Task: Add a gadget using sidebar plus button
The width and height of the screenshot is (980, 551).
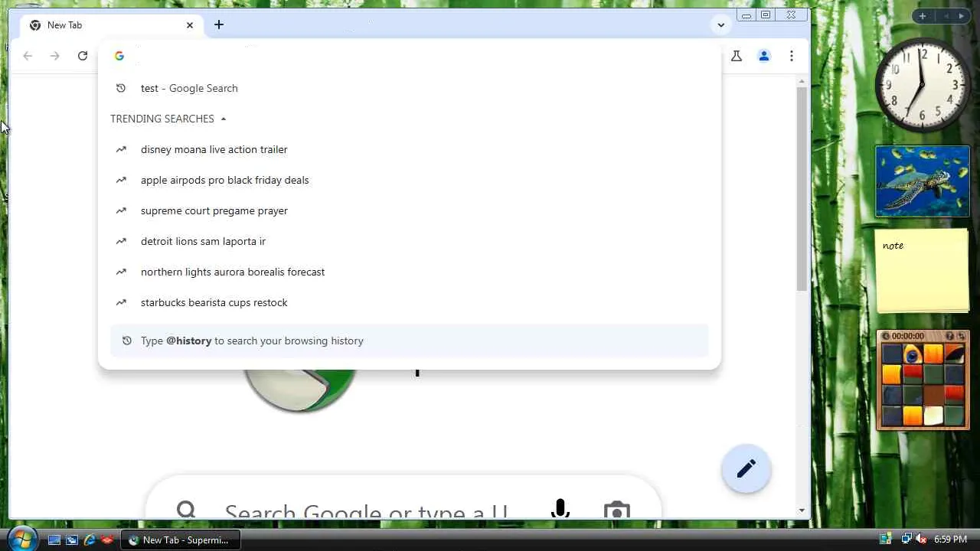Action: tap(923, 16)
